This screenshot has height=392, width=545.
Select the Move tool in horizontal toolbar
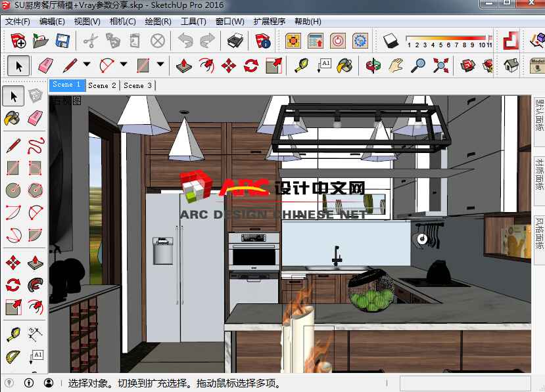[x=229, y=65]
